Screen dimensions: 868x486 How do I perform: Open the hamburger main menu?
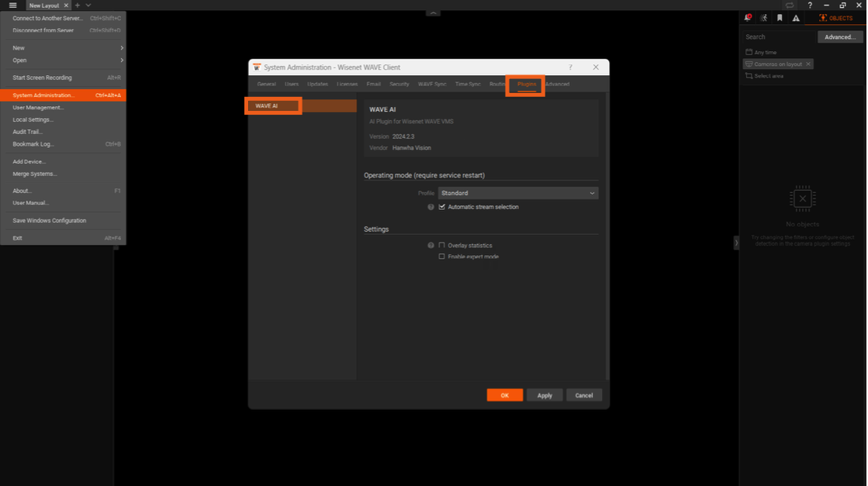(12, 5)
